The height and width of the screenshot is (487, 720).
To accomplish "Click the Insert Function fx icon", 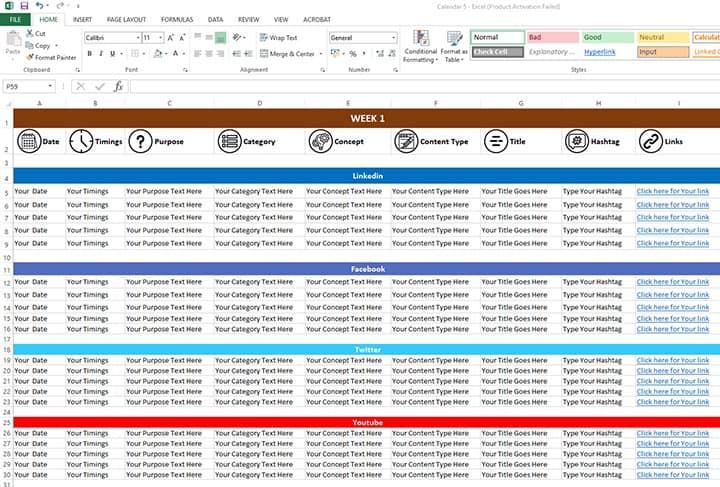I will coord(118,87).
